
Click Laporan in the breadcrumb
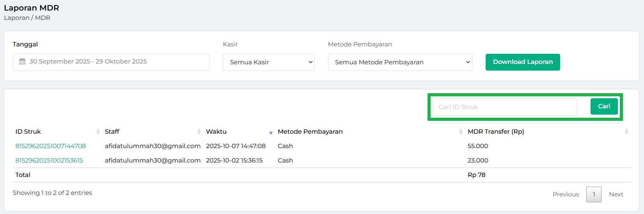[16, 18]
